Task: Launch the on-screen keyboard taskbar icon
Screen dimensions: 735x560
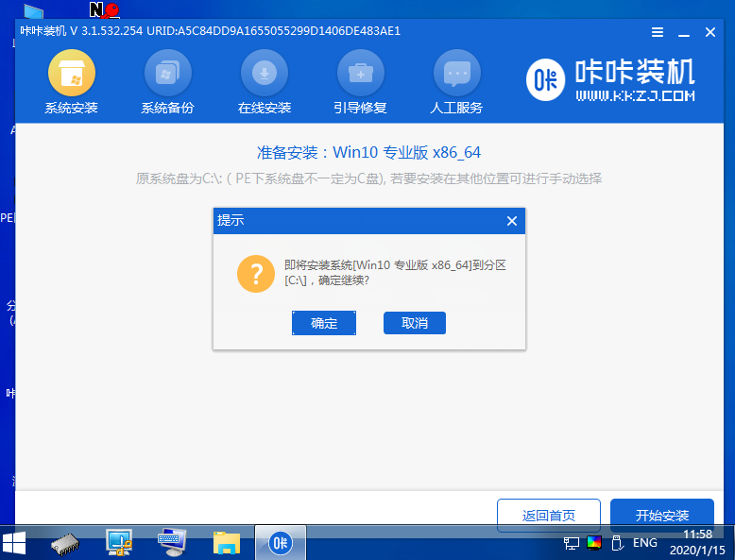Action: point(172,543)
